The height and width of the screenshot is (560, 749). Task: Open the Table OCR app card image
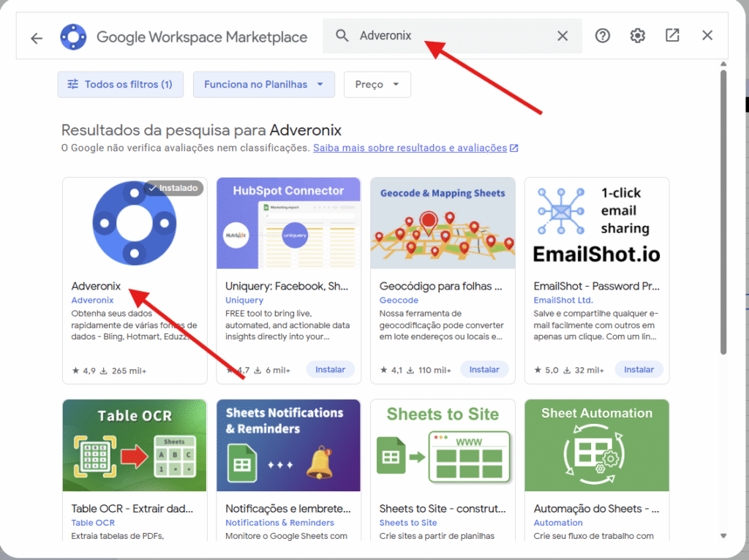click(135, 445)
